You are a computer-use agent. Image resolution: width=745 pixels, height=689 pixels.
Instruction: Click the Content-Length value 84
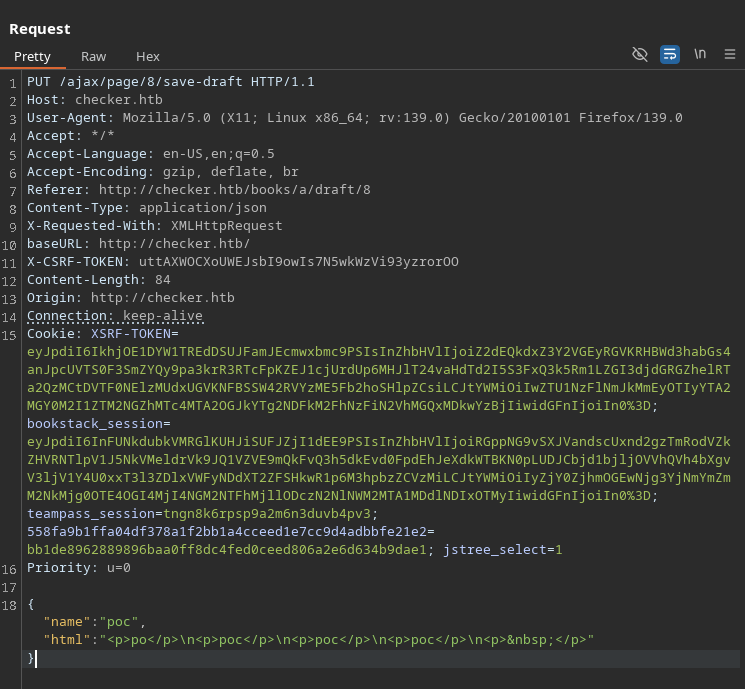click(162, 280)
